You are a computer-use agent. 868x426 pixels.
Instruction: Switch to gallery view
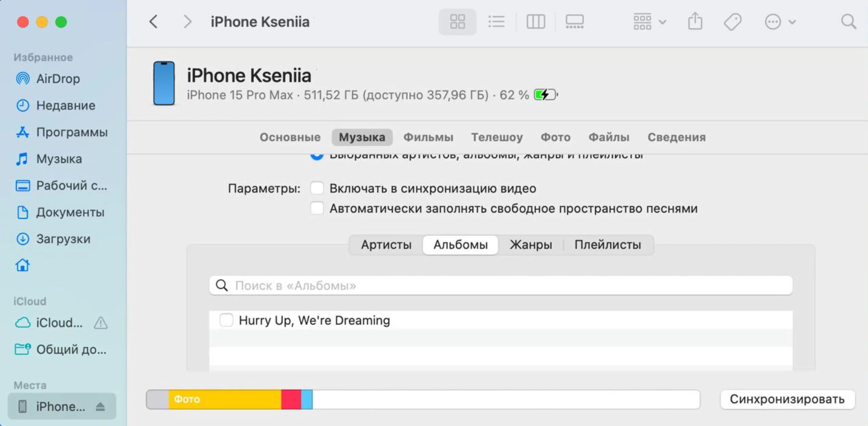point(574,22)
